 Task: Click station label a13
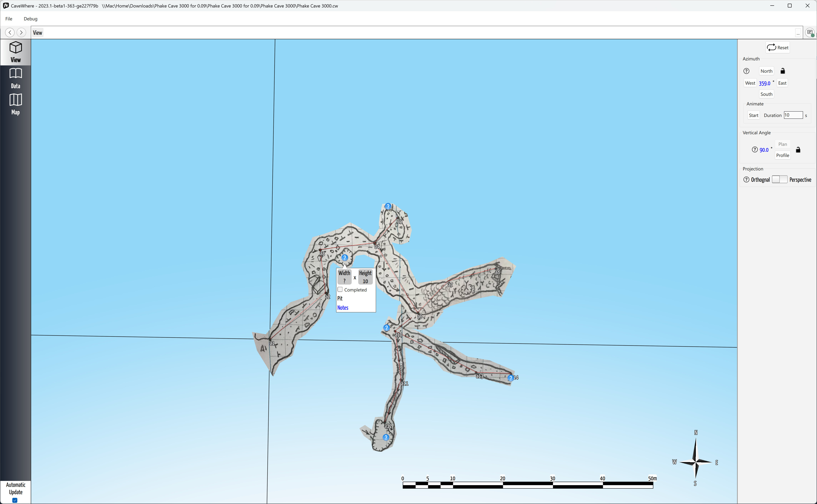pos(479,376)
